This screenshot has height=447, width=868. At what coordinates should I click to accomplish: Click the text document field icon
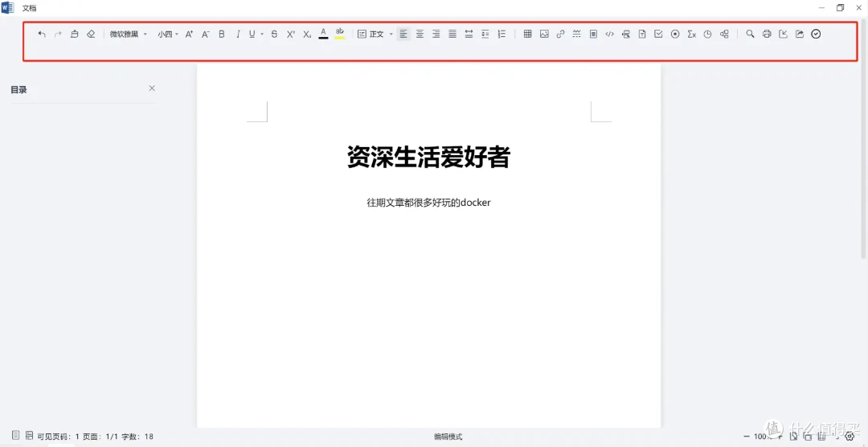pos(642,35)
